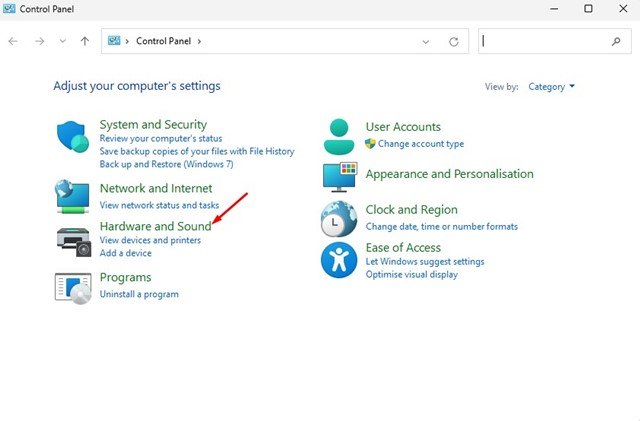The height and width of the screenshot is (421, 640).
Task: Click Uninstall a program link
Action: pyautogui.click(x=139, y=294)
